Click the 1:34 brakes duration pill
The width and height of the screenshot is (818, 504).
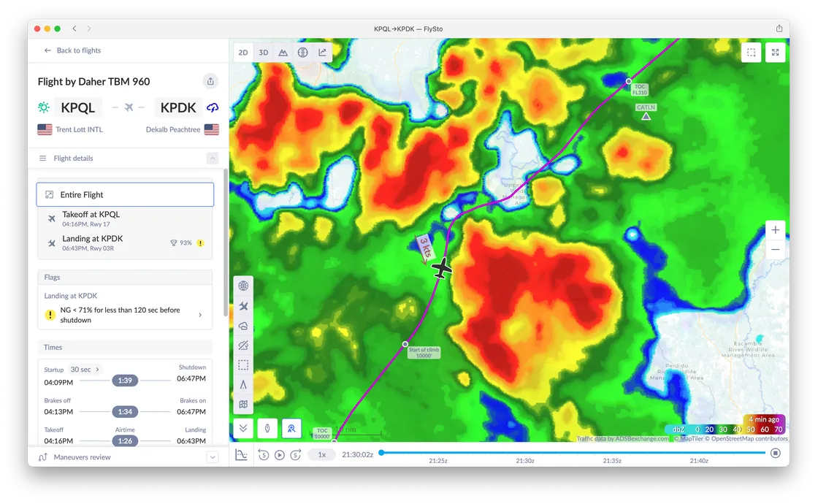125,412
